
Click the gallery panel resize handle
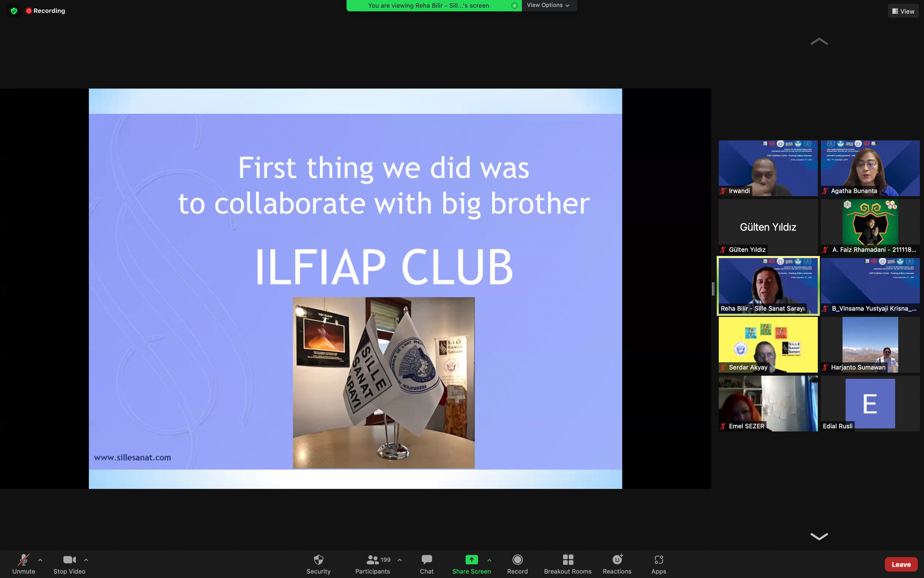tap(713, 289)
